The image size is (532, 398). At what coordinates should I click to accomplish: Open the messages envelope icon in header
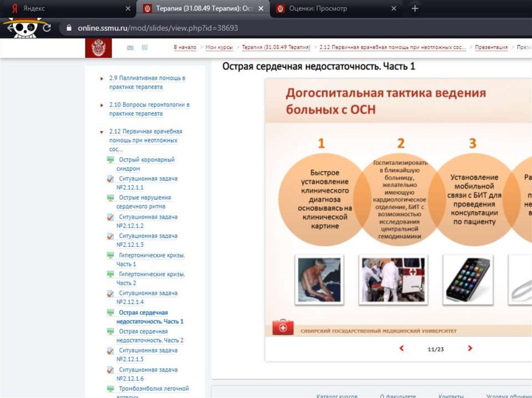tap(130, 48)
